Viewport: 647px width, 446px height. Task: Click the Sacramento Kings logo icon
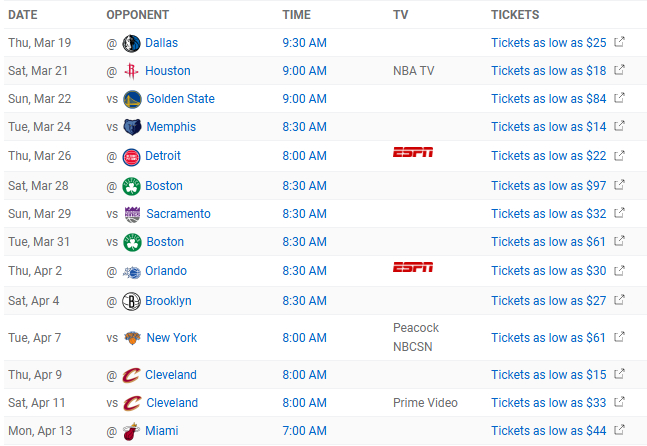(x=132, y=215)
